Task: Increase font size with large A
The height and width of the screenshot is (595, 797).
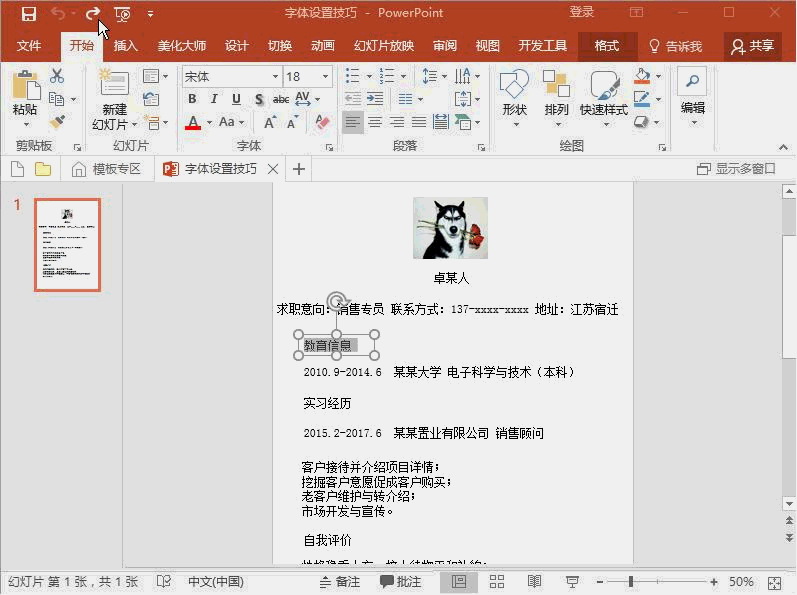Action: tap(270, 122)
